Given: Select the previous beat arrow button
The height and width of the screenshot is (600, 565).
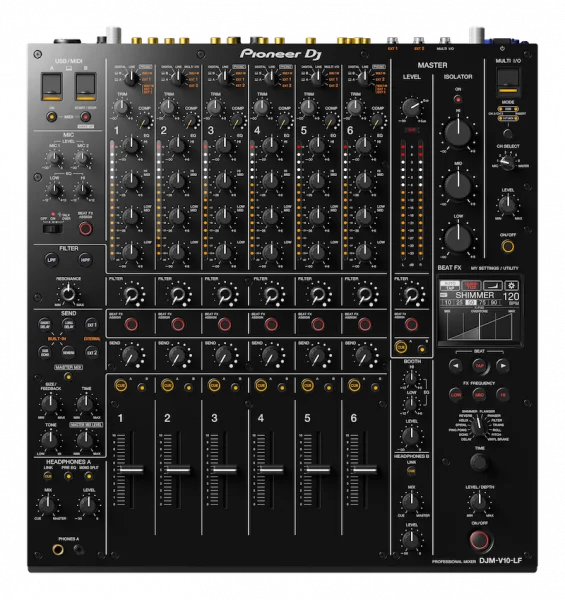Looking at the screenshot, I should point(455,365).
